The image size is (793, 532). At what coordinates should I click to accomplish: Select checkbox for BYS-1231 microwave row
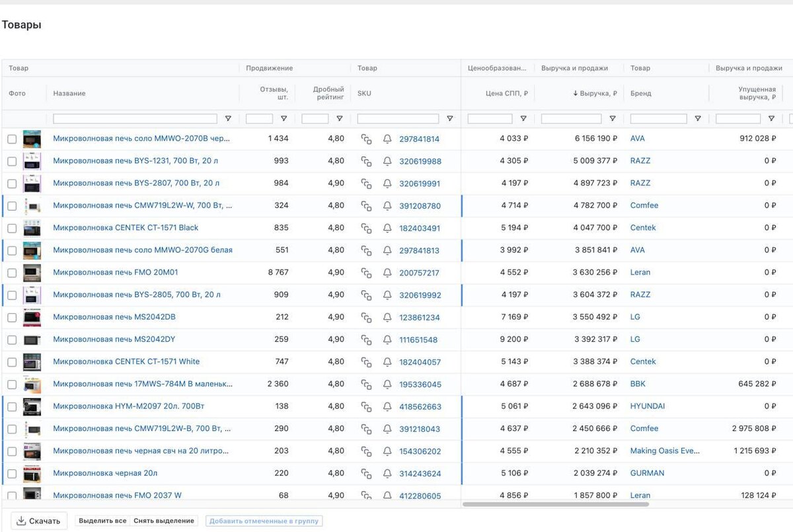click(x=12, y=161)
